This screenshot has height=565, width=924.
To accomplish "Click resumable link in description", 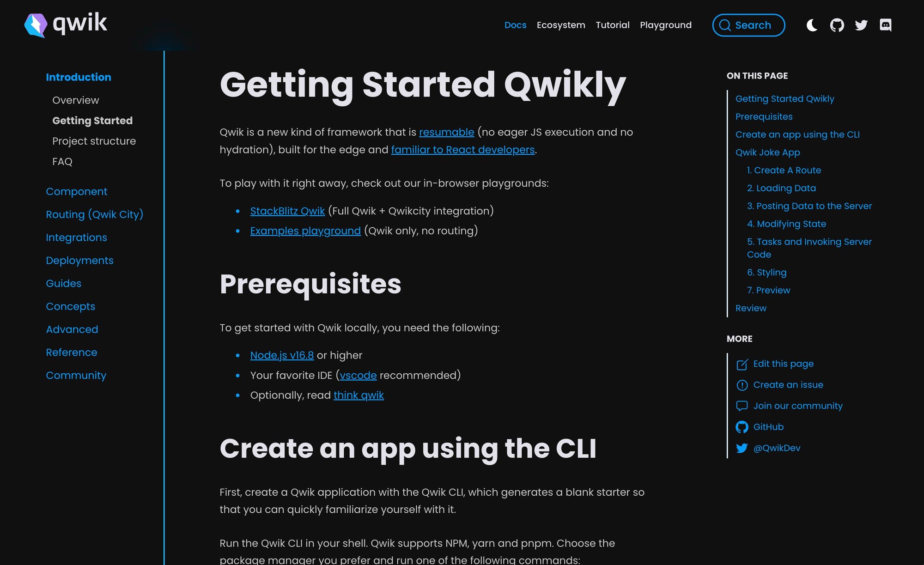I will [x=446, y=132].
